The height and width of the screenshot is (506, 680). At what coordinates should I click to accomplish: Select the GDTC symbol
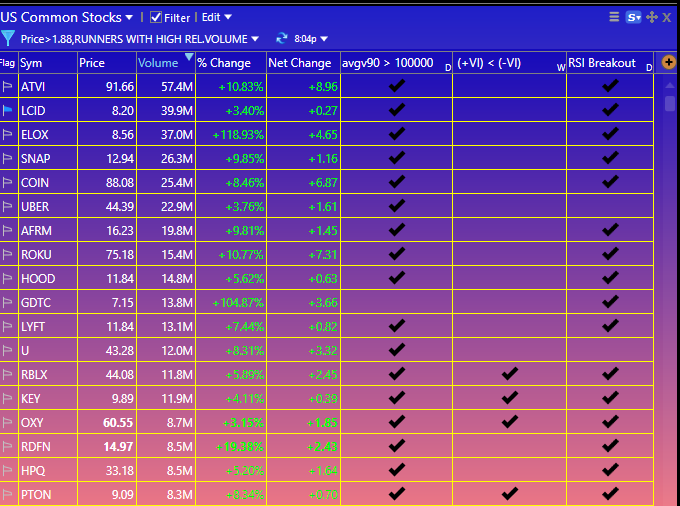coord(36,303)
